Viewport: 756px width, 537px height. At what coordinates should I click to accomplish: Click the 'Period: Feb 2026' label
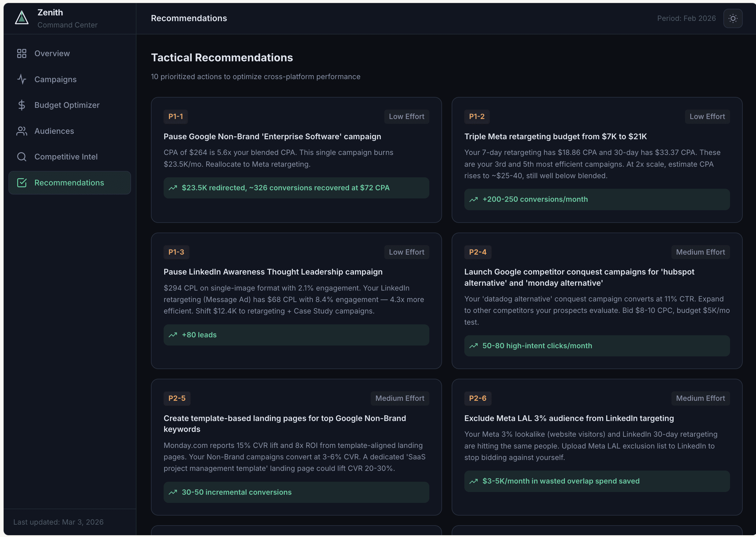pyautogui.click(x=686, y=18)
